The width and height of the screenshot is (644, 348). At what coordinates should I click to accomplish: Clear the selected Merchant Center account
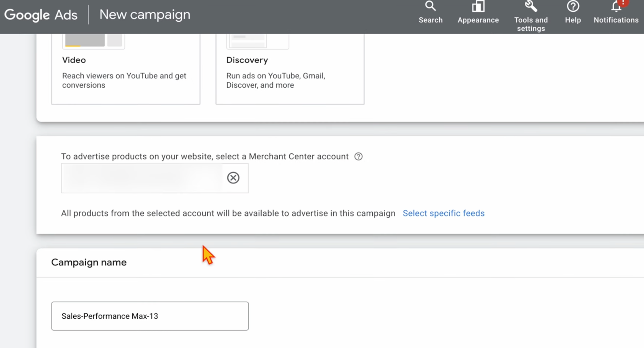point(233,178)
